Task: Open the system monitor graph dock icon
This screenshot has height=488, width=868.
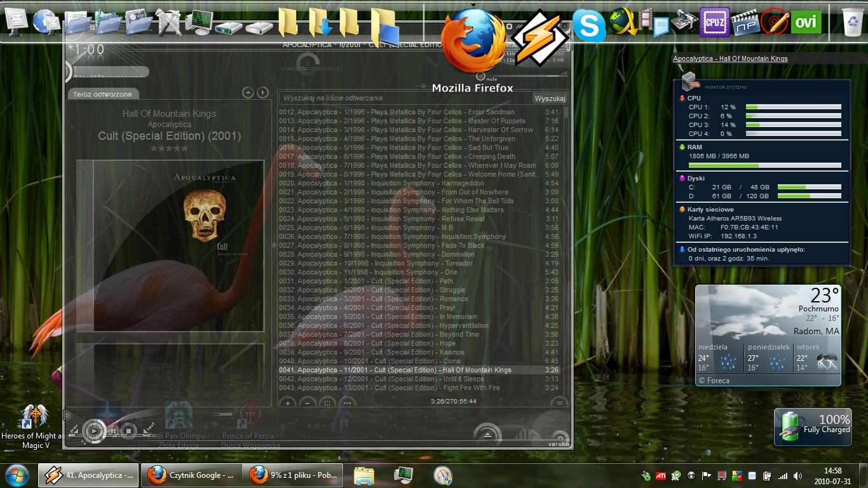Action: [x=199, y=23]
